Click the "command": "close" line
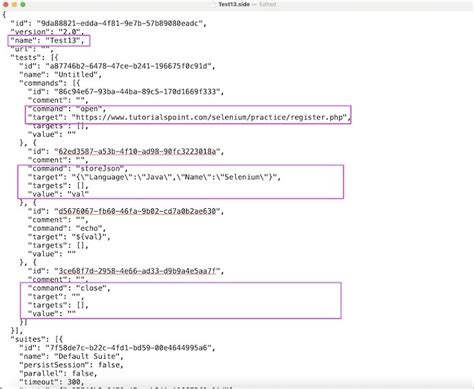Screen dimensions: 474x389 click(69, 288)
